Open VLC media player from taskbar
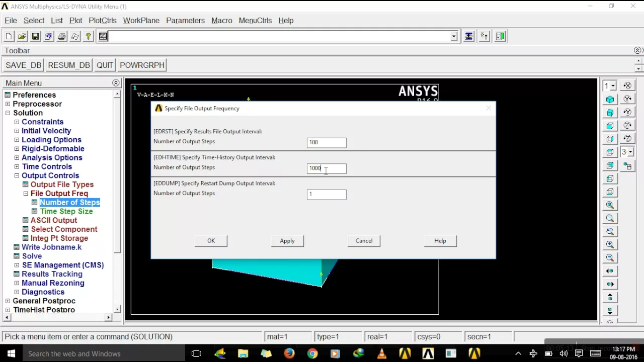This screenshot has height=362, width=644. click(x=382, y=353)
